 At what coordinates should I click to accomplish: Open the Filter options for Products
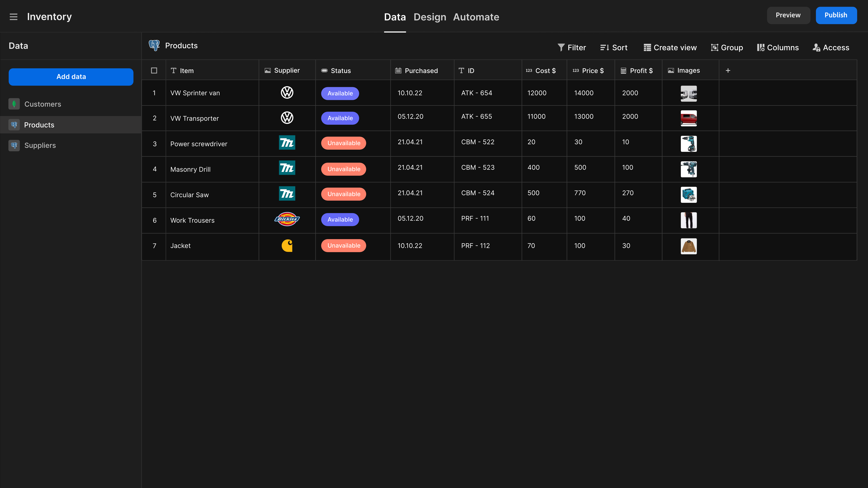(572, 47)
